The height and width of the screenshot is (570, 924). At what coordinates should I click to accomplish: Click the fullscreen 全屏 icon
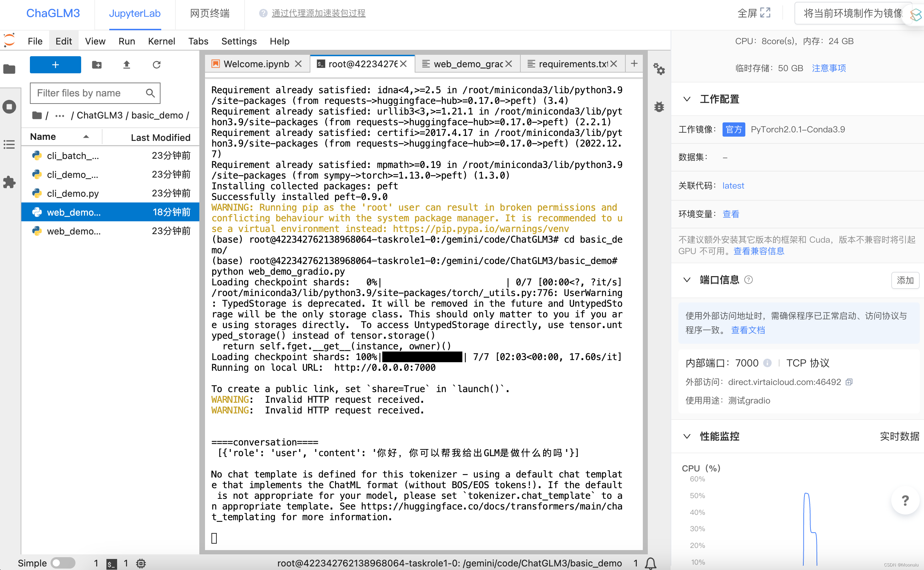[x=765, y=13]
